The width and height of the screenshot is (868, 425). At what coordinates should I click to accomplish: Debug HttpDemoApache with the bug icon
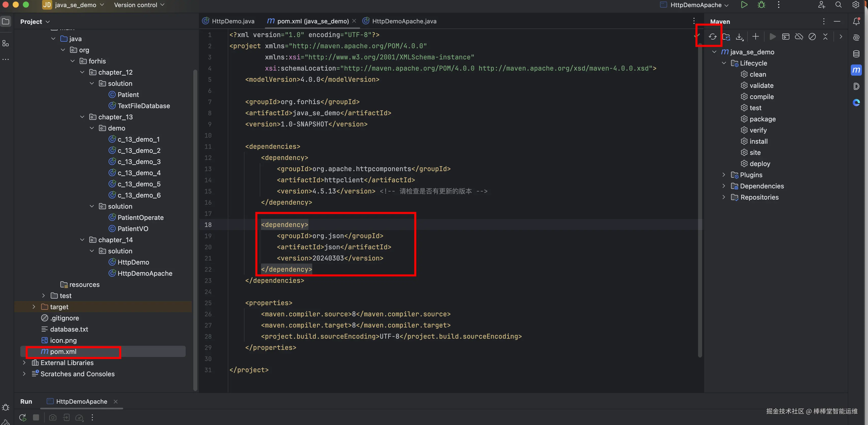point(761,5)
